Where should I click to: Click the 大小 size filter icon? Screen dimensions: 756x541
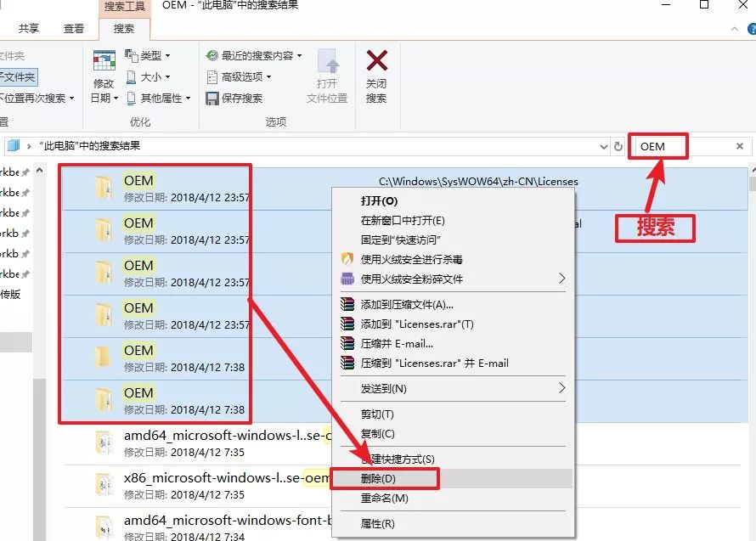point(131,76)
